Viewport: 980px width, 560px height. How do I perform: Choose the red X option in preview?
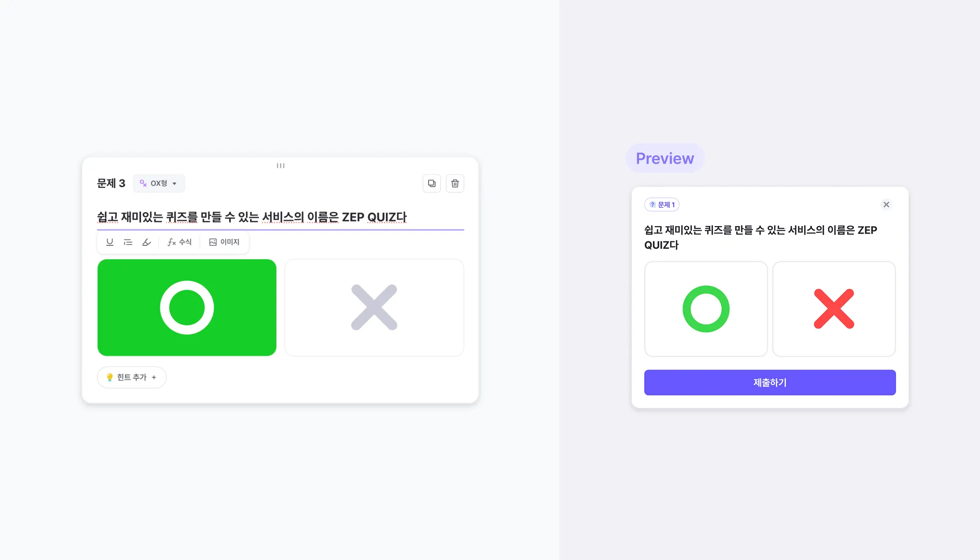tap(834, 309)
